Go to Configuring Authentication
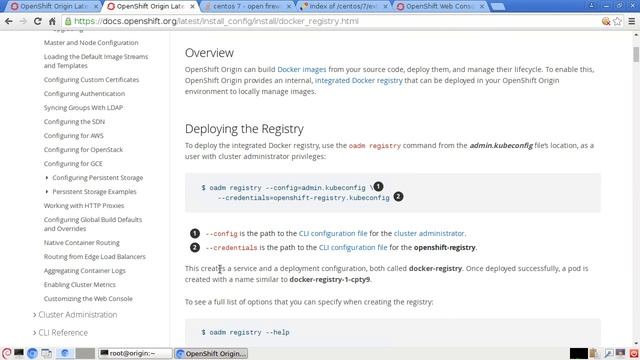Viewport: 640px width, 360px height. 84,93
